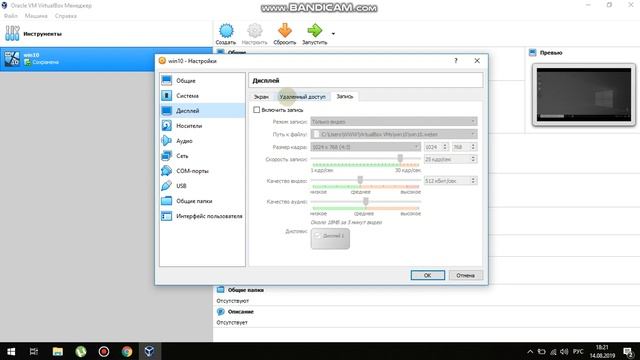The image size is (640, 360).
Task: Open notification center icon
Action: pyautogui.click(x=628, y=351)
